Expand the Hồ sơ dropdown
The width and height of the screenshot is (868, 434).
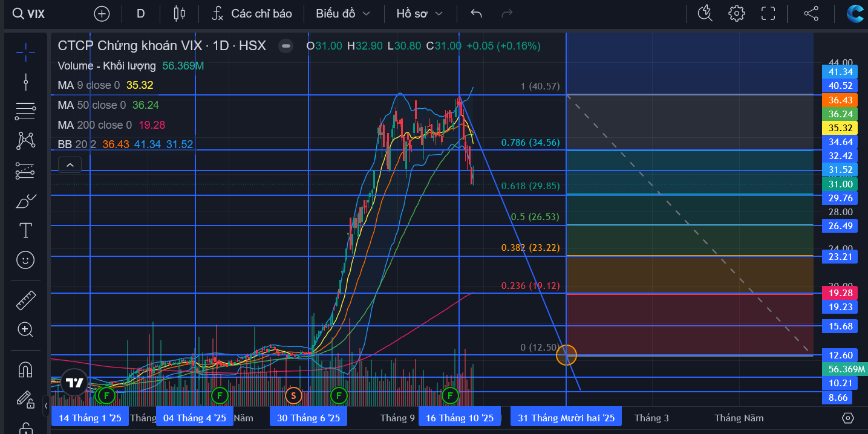(x=419, y=13)
